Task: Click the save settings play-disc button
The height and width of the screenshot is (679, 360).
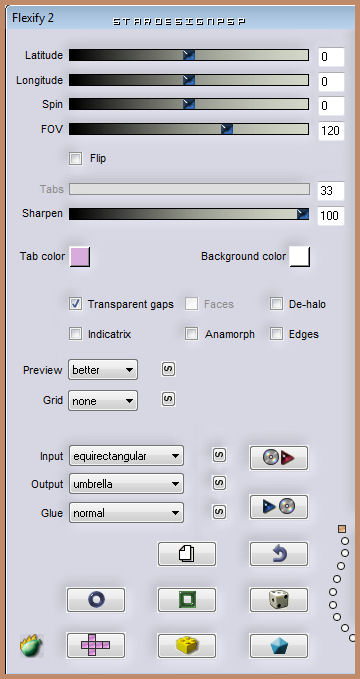Action: (279, 506)
